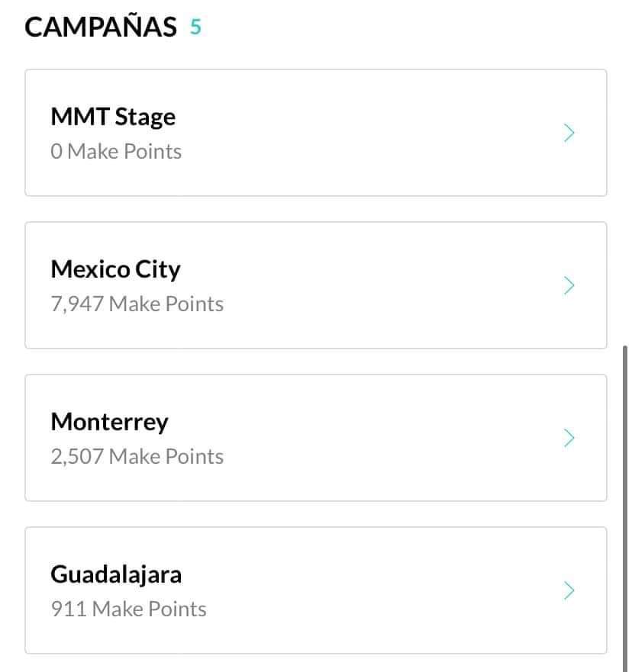Viewport: 632px width, 672px height.
Task: Choose the Monterrey campaign title
Action: [109, 422]
